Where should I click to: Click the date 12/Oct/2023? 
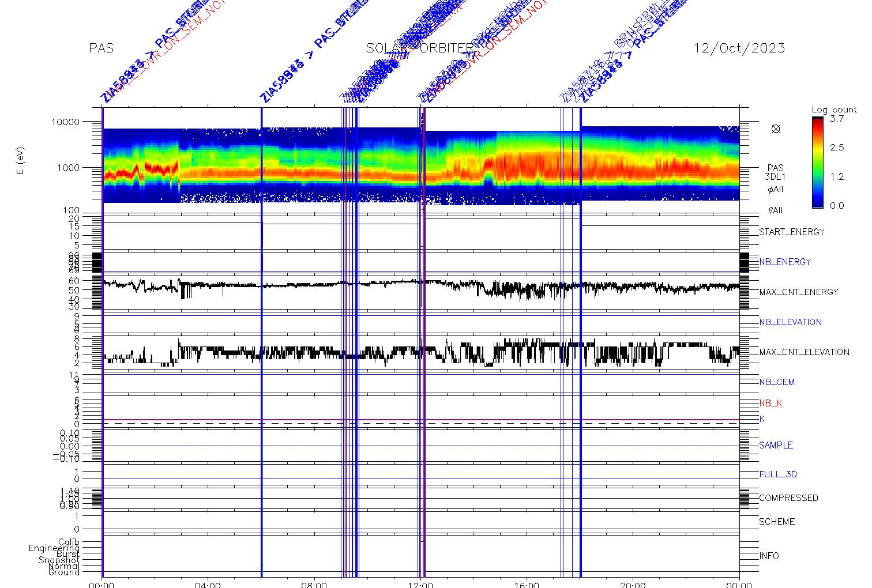739,48
